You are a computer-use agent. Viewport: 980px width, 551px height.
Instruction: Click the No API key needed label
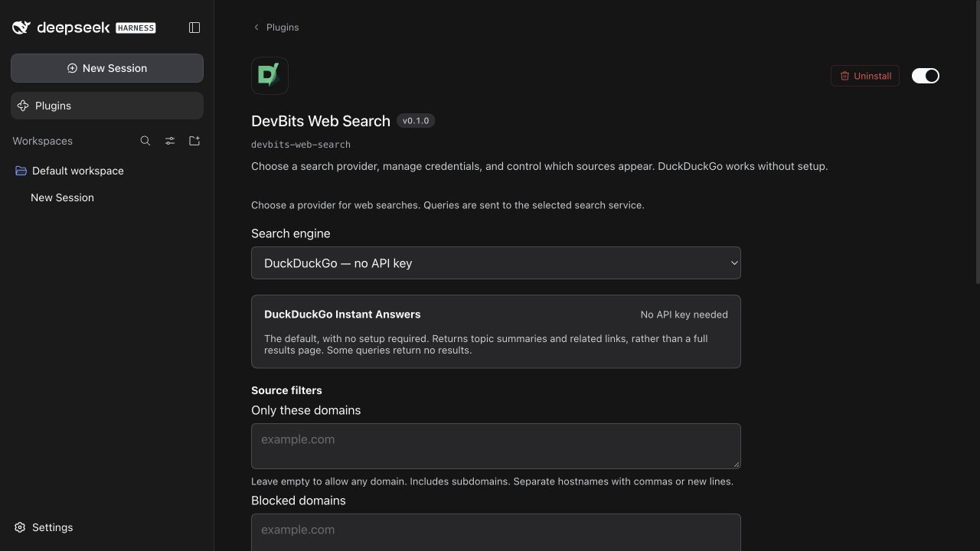(684, 315)
